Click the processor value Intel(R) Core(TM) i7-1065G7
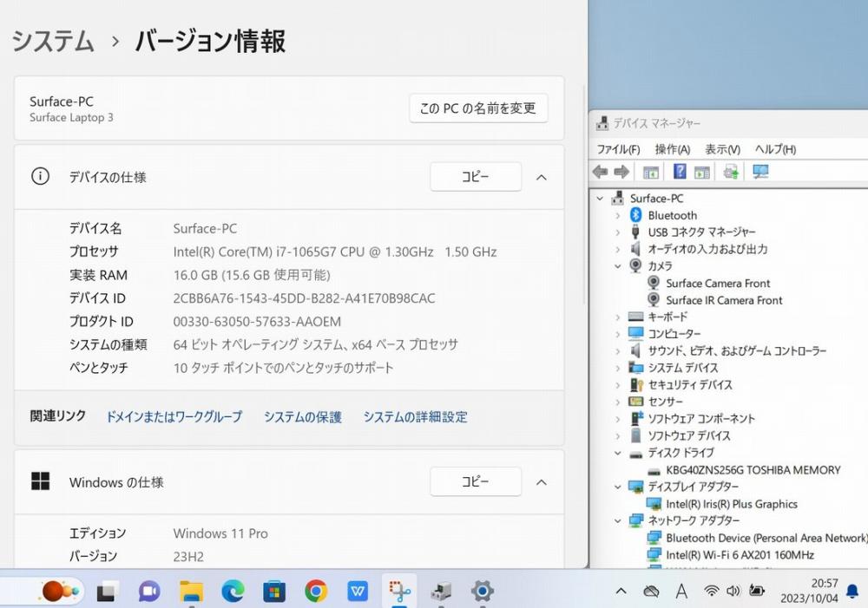This screenshot has height=608, width=868. [x=335, y=252]
